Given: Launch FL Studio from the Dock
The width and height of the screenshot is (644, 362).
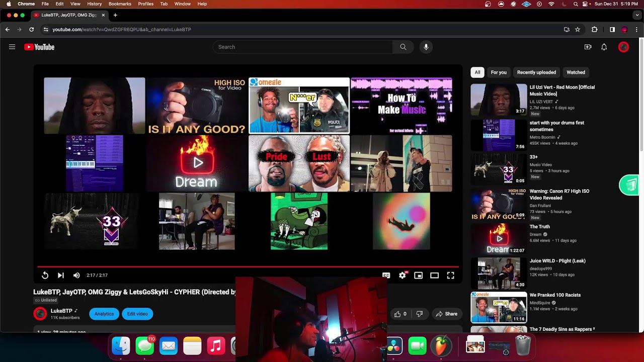Looking at the screenshot, I should click(x=441, y=346).
